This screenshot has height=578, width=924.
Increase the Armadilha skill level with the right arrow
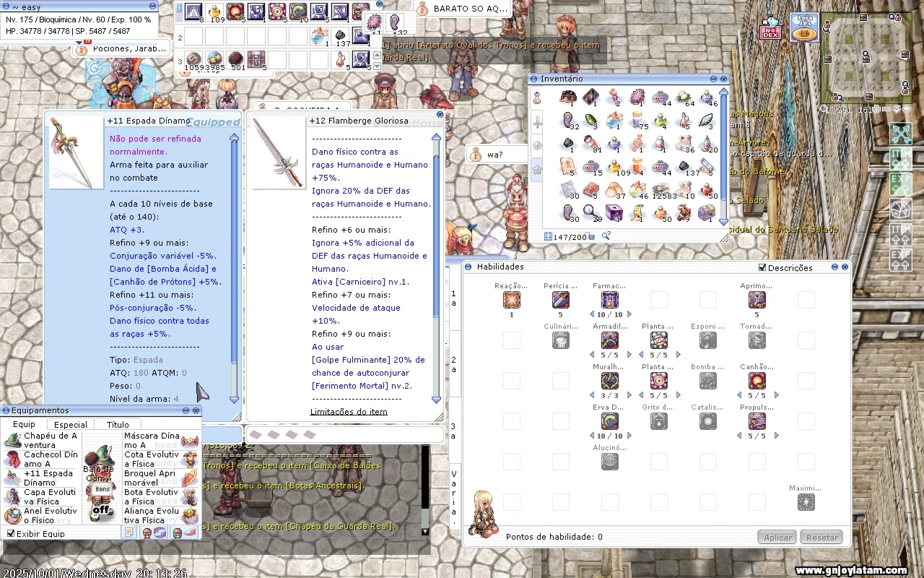click(x=629, y=355)
